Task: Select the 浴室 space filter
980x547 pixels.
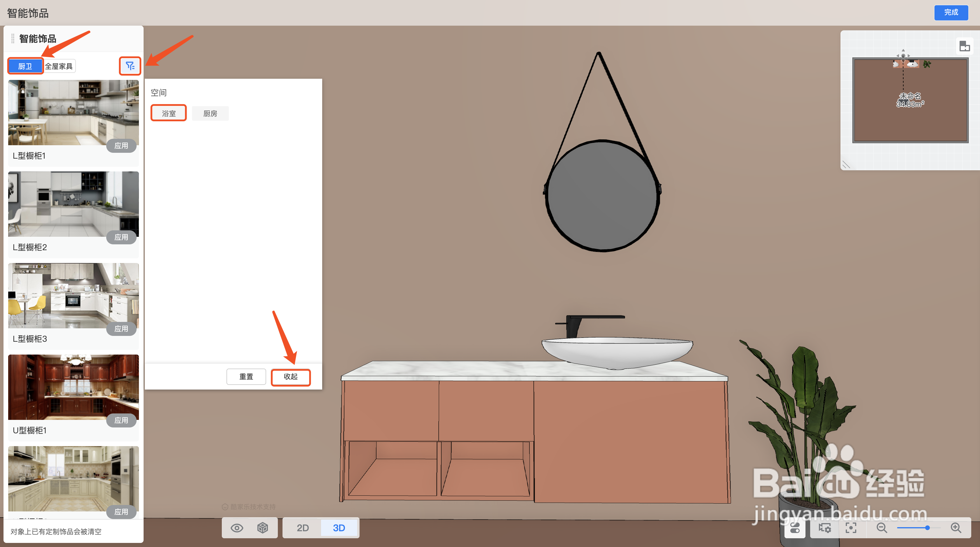Action: pyautogui.click(x=168, y=113)
